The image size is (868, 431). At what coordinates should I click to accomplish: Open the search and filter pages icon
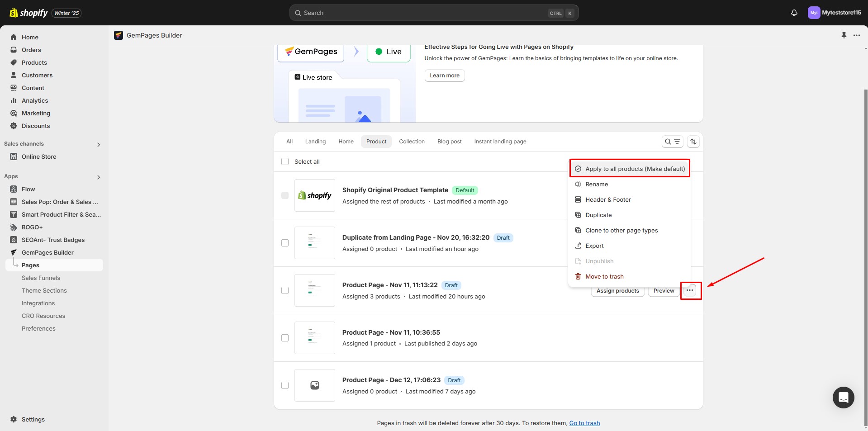(672, 142)
